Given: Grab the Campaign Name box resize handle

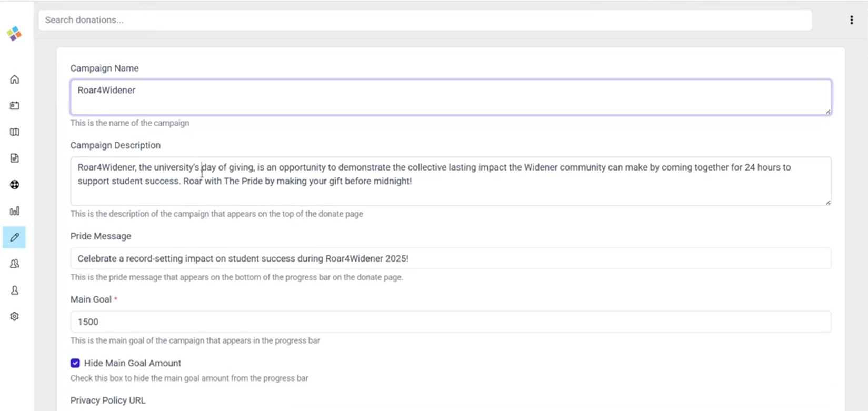Looking at the screenshot, I should click(x=828, y=112).
